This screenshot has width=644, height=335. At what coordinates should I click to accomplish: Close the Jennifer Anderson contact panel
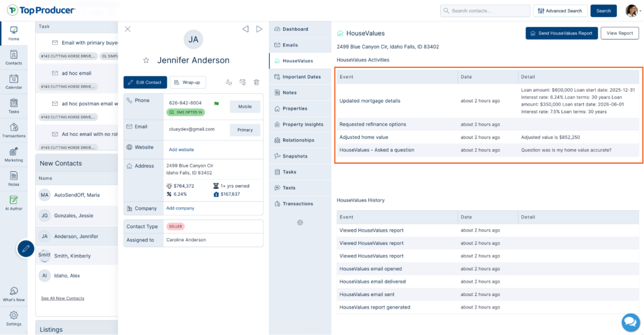coord(128,29)
